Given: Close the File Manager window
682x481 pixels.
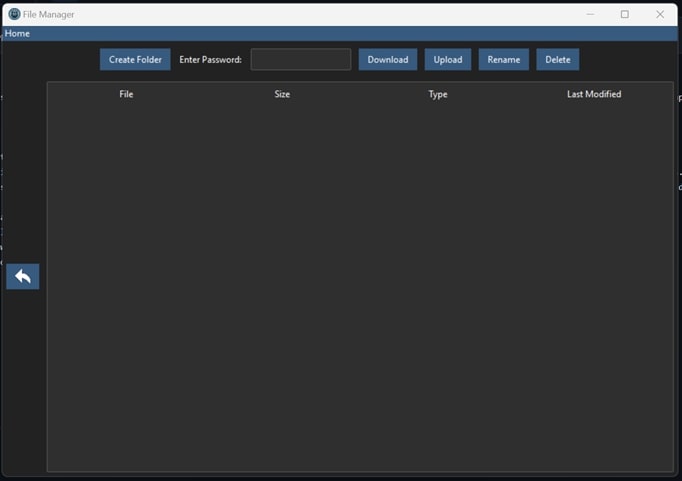Looking at the screenshot, I should point(660,14).
